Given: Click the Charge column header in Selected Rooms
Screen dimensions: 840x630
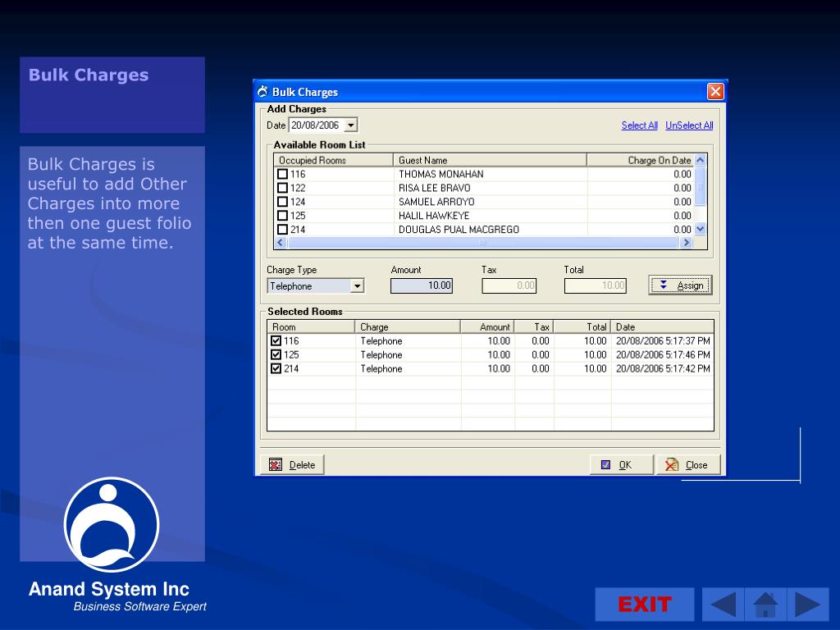Looking at the screenshot, I should [x=408, y=326].
